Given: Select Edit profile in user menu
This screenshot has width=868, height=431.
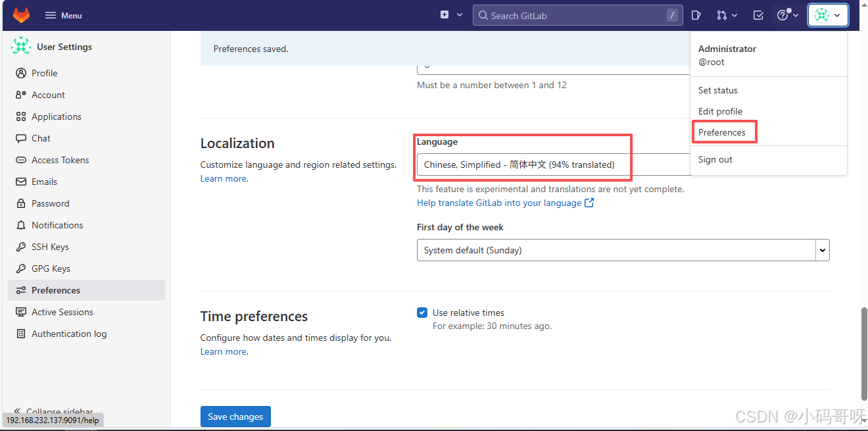Looking at the screenshot, I should (769, 111).
